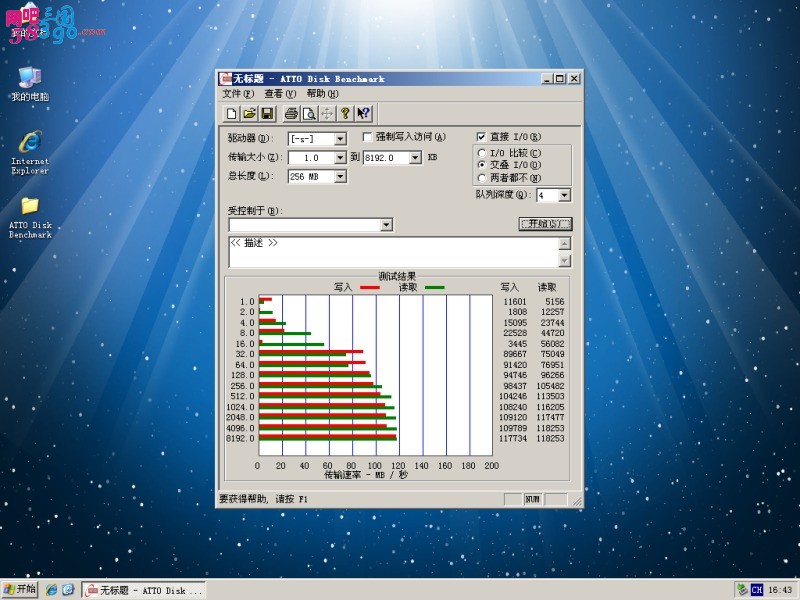800x600 pixels.
Task: Click the 1024.0 row label on the chart
Action: (x=240, y=407)
